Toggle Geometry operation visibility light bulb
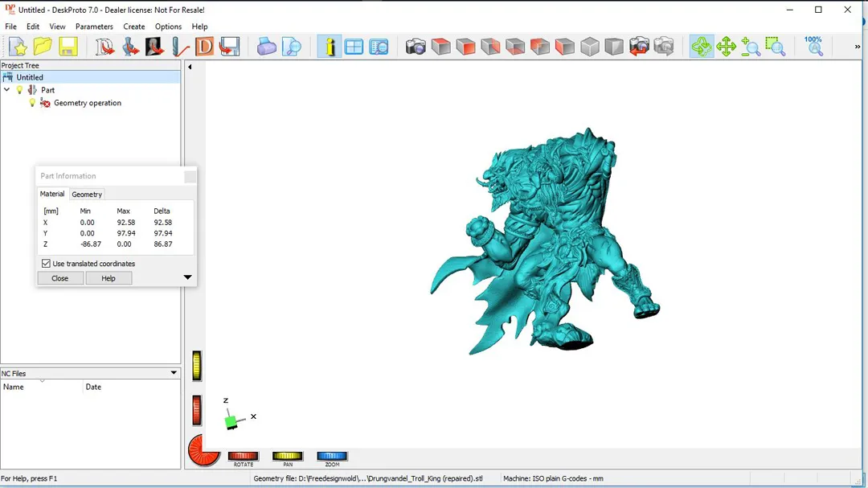868x488 pixels. (x=32, y=103)
